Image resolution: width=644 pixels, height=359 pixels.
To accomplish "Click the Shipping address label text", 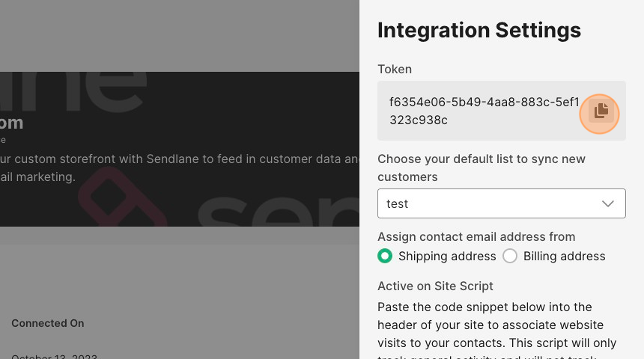I will pyautogui.click(x=447, y=256).
